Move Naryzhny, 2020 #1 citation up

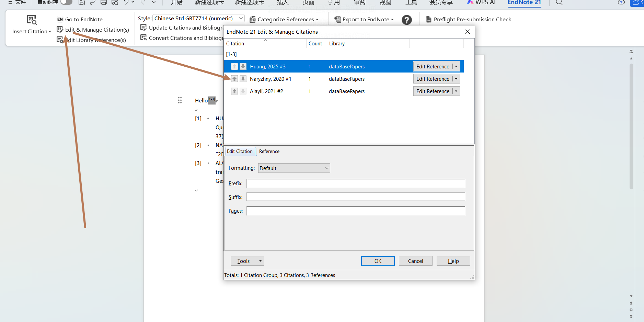tap(234, 79)
